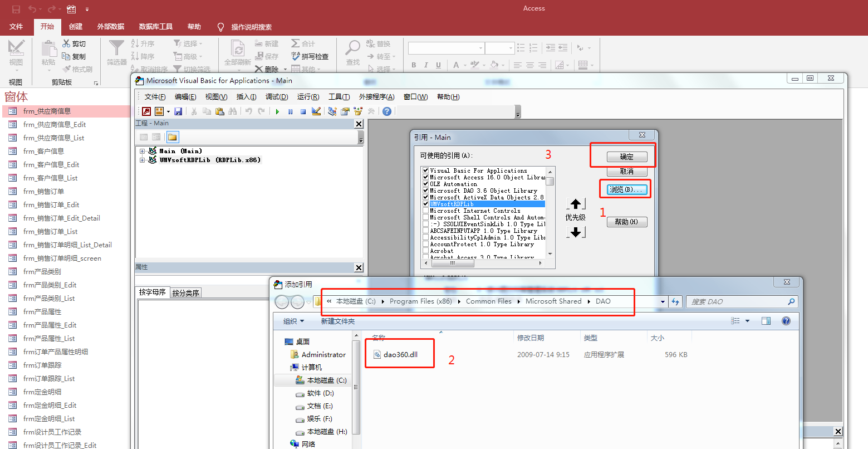Uncheck Microsoft ActiveX Data Objects 2.8
This screenshot has width=868, height=449.
pyautogui.click(x=425, y=197)
